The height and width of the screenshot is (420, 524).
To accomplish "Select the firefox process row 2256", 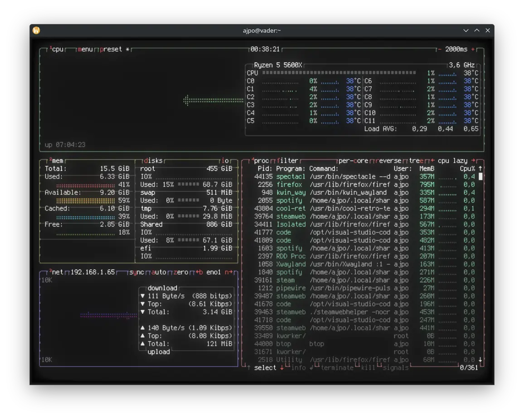I will 364,185.
